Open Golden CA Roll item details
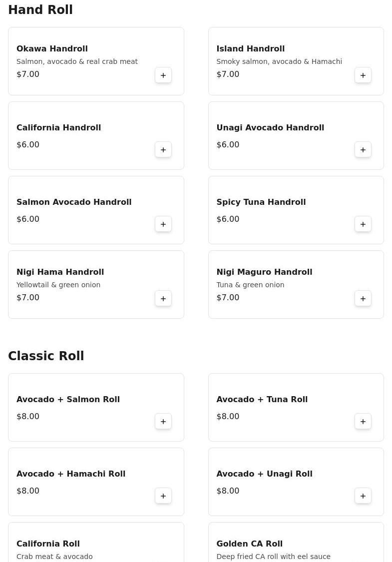 pos(249,544)
